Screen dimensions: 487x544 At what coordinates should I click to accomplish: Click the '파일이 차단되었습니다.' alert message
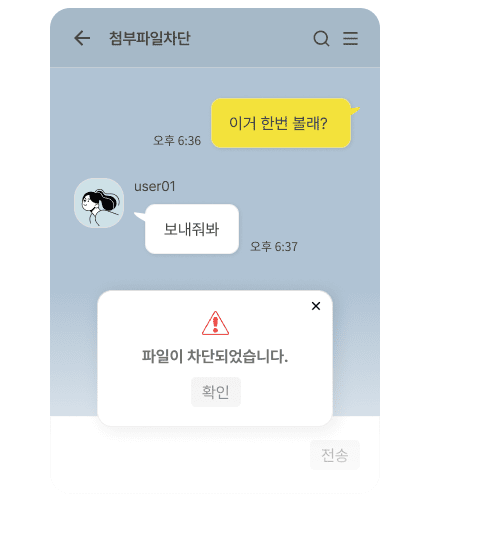215,356
